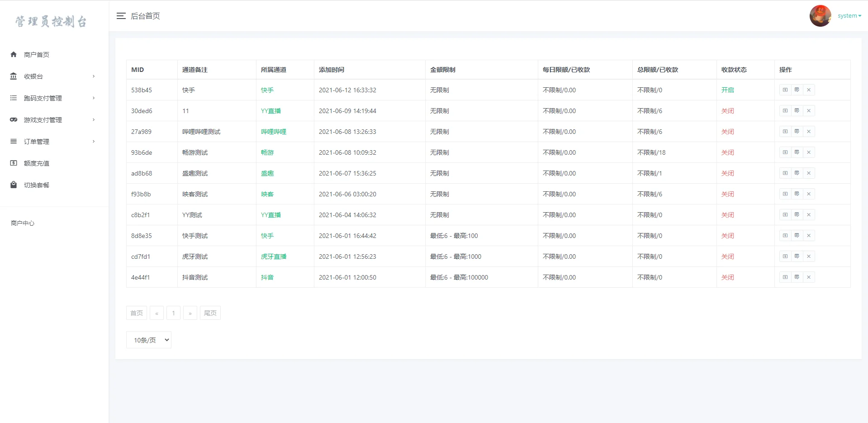Viewport: 868px width, 423px height.
Task: Click the X delete icon for row 4e44f1
Action: coord(809,277)
